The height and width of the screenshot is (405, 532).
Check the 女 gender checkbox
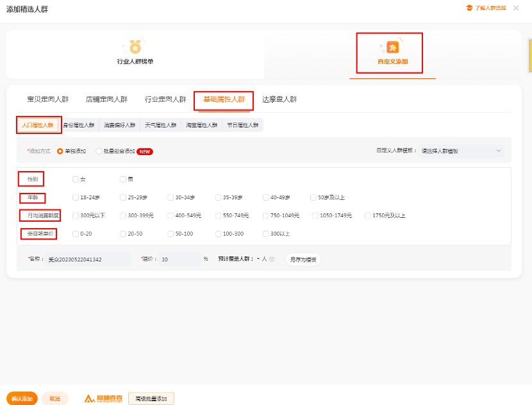[76, 179]
